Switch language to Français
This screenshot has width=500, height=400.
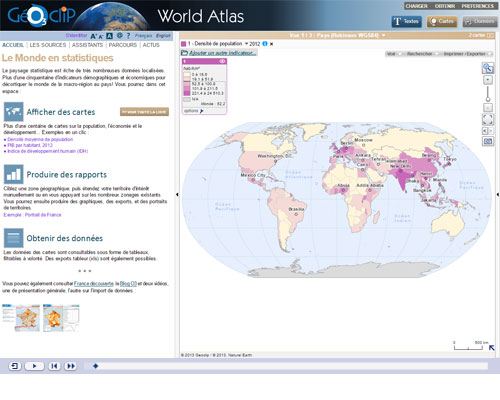143,36
